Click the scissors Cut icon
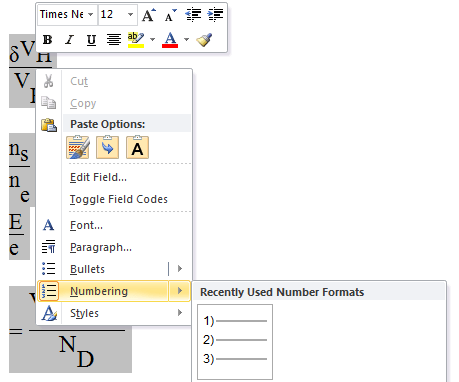Viewport: 459px width, 382px height. (x=49, y=81)
